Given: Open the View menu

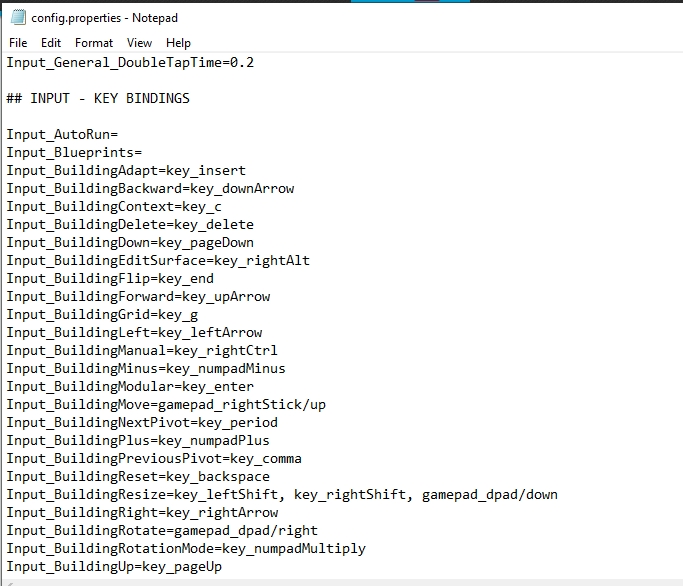Looking at the screenshot, I should pyautogui.click(x=140, y=43).
